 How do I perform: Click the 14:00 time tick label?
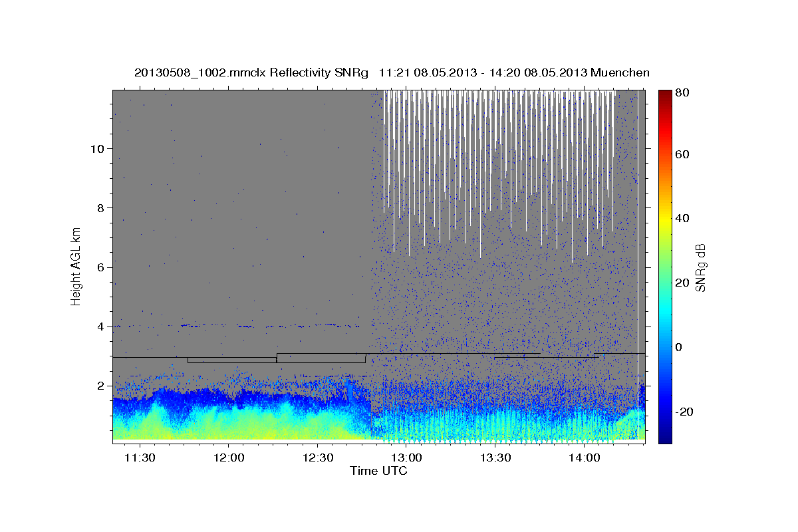(585, 458)
